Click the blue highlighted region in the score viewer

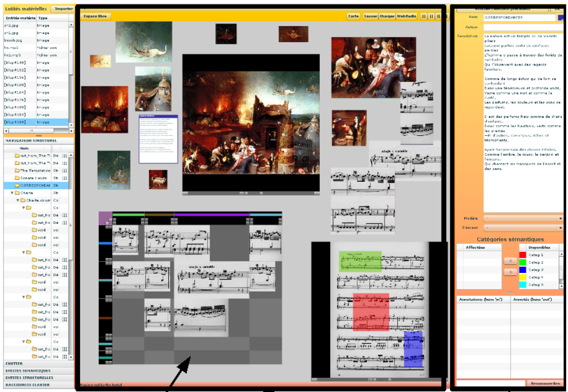click(x=413, y=349)
